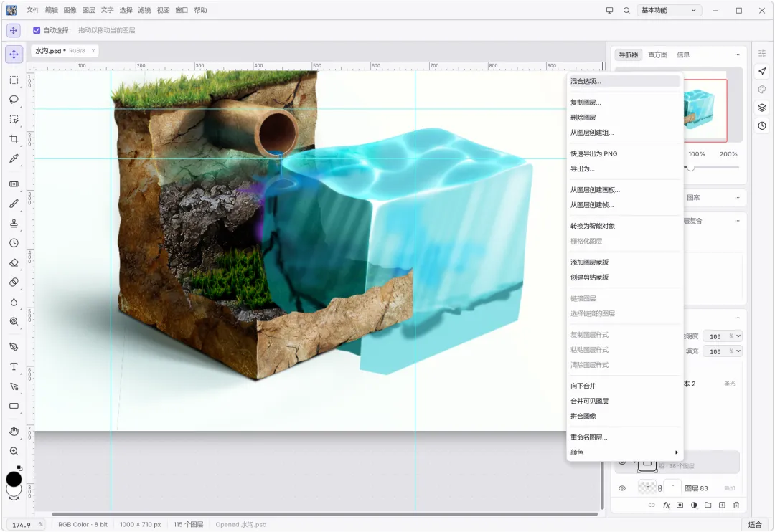The height and width of the screenshot is (532, 775).
Task: Click 快速导出为 PNG menu entry
Action: pos(624,153)
